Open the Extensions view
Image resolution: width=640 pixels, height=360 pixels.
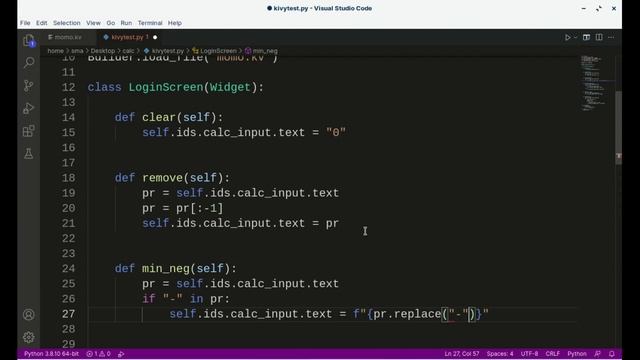coord(29,131)
